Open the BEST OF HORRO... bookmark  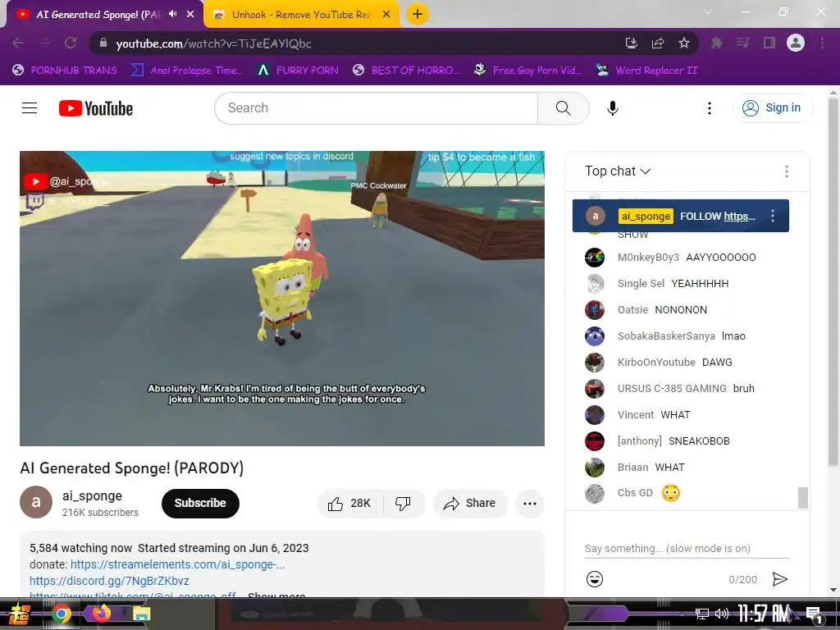[406, 71]
